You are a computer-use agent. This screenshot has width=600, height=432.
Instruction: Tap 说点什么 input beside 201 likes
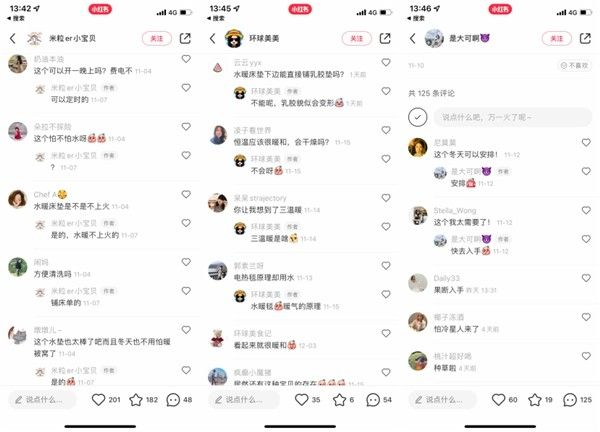coord(42,400)
